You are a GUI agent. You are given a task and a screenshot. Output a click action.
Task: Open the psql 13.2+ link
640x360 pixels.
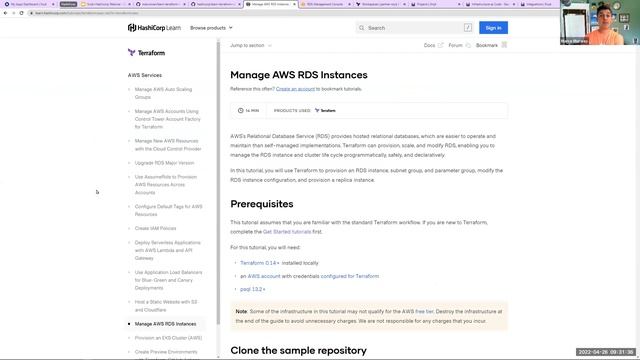pos(253,289)
